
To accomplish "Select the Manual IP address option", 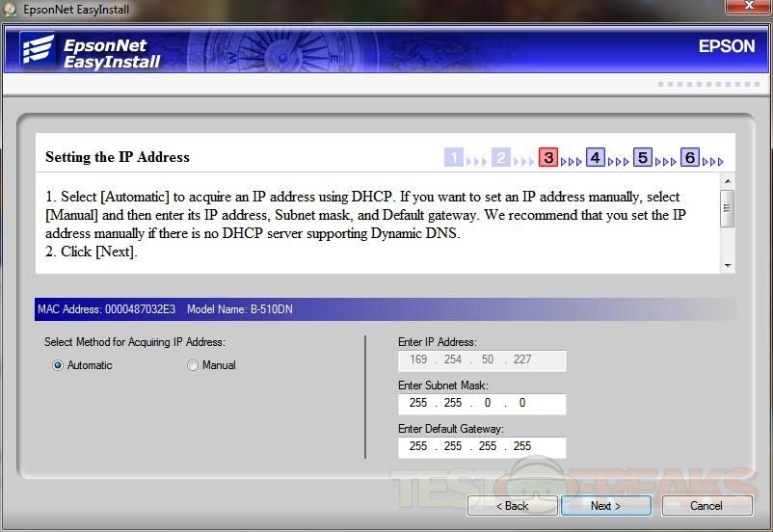I will click(x=193, y=365).
